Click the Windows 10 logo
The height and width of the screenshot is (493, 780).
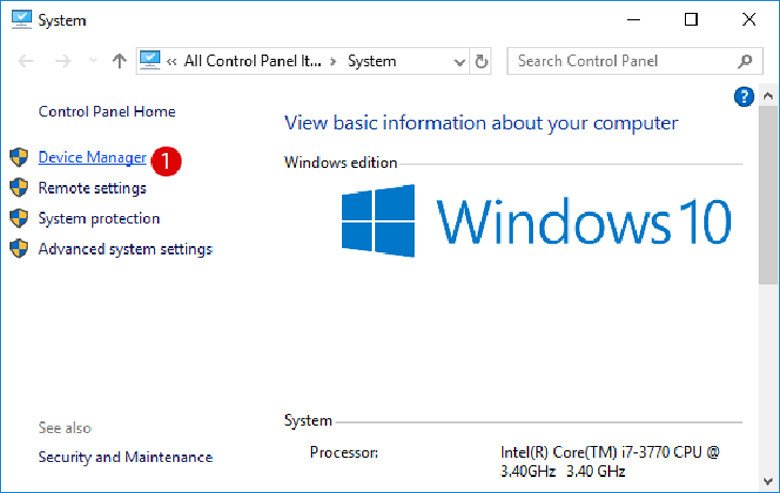click(536, 221)
